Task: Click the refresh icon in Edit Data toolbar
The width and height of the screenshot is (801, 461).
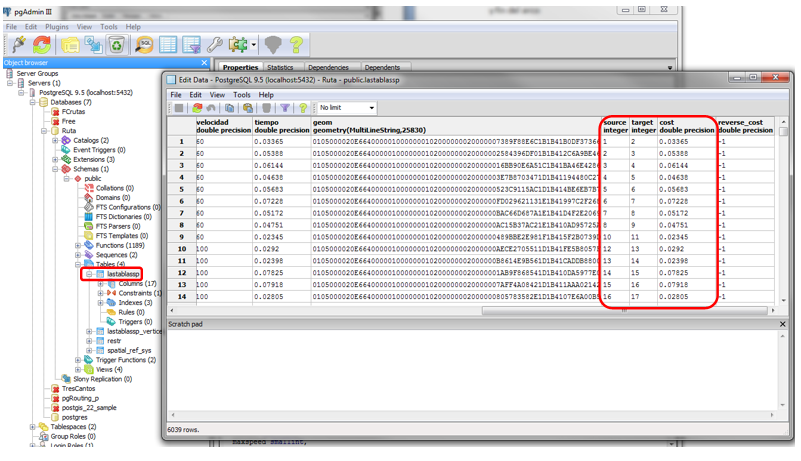Action: click(197, 108)
